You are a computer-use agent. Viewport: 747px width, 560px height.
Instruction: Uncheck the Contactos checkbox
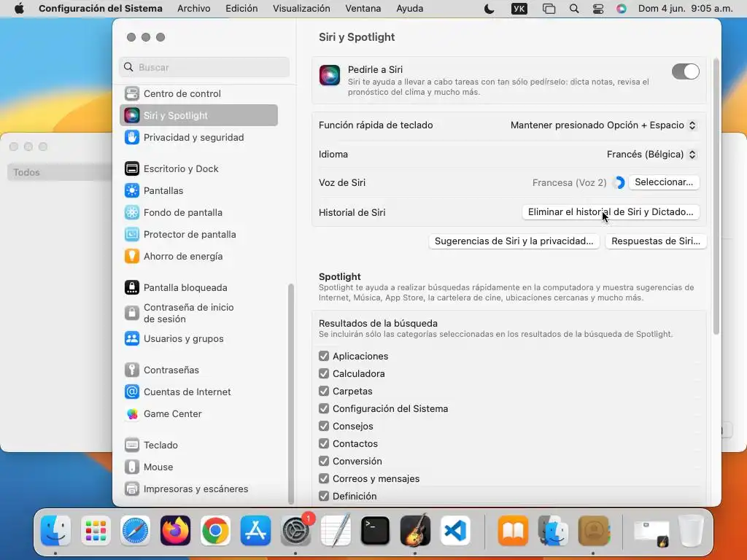[x=324, y=444]
